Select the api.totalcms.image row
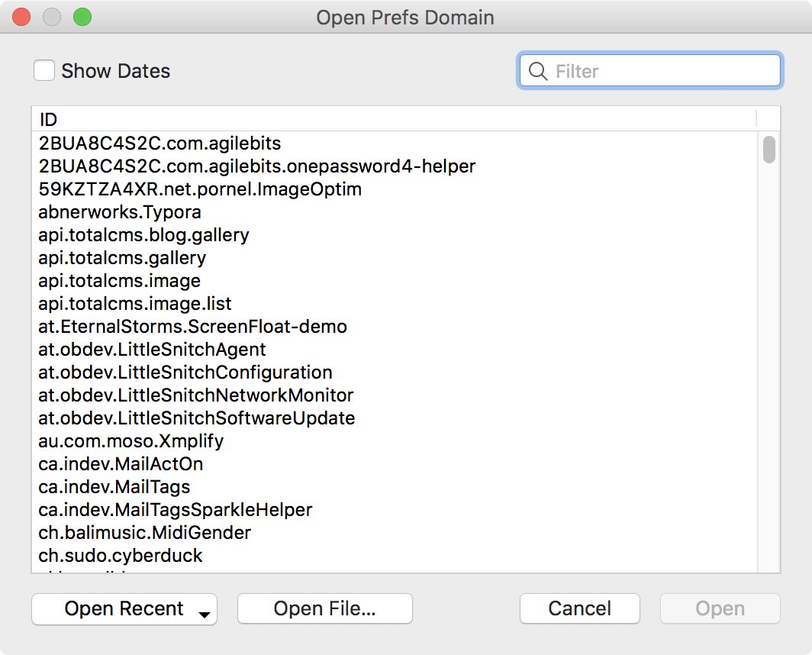812x655 pixels. [x=395, y=280]
